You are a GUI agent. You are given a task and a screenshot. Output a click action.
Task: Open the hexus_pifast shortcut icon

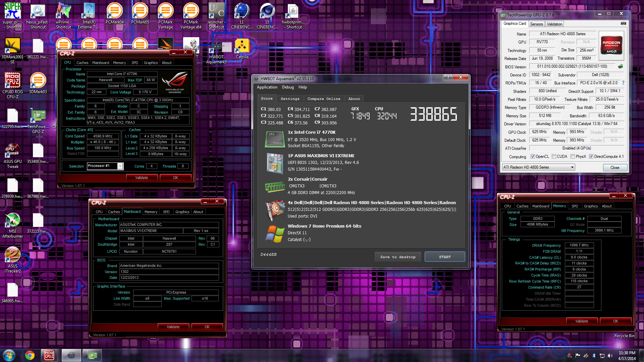(x=38, y=15)
